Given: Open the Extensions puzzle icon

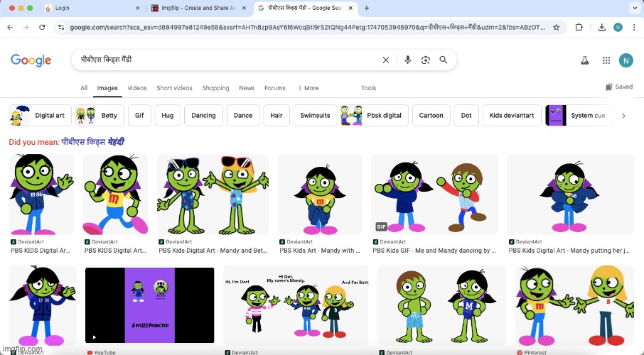Looking at the screenshot, I should 579,27.
